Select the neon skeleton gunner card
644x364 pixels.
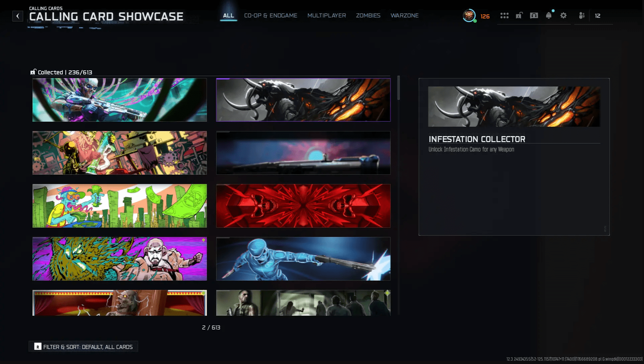tap(119, 100)
